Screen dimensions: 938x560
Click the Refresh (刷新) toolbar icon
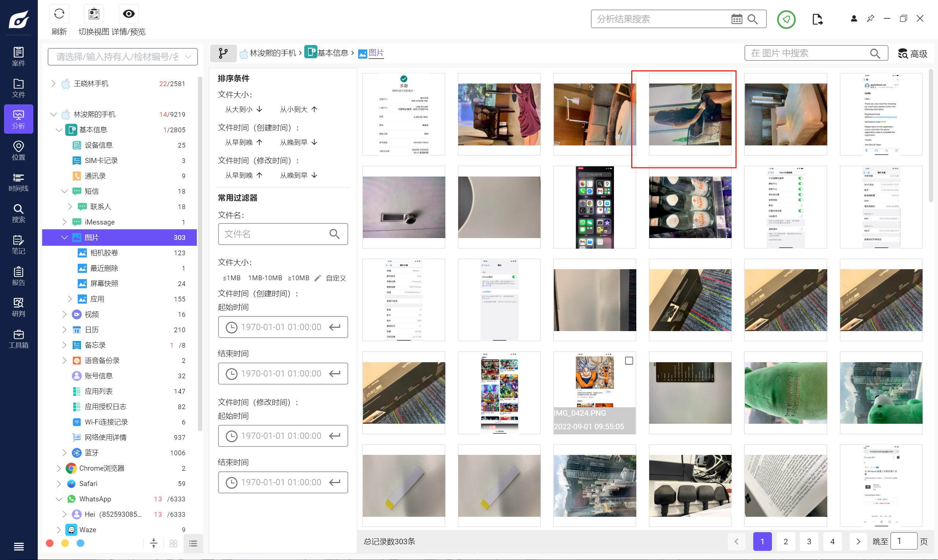59,14
